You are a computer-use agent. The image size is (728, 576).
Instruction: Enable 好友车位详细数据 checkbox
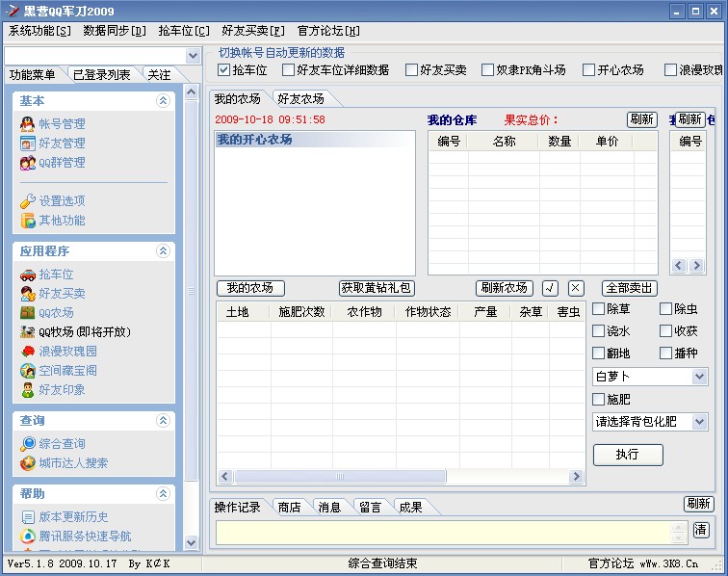pos(288,70)
